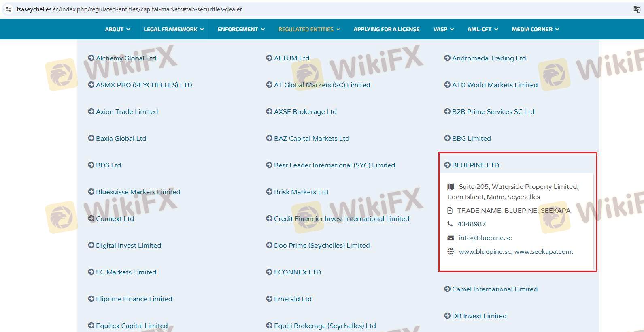
Task: Click the document icon beside TRADE NAME
Action: point(450,210)
